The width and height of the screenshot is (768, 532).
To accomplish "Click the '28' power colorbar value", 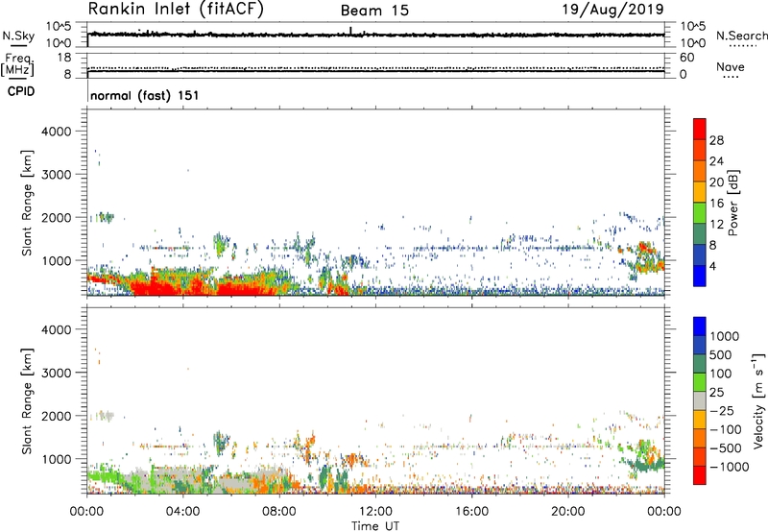I will 716,140.
